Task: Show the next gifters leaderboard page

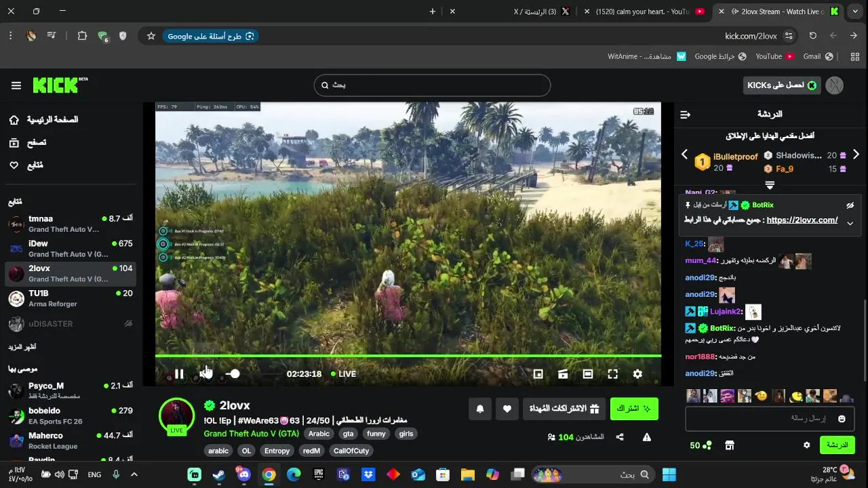Action: 856,155
